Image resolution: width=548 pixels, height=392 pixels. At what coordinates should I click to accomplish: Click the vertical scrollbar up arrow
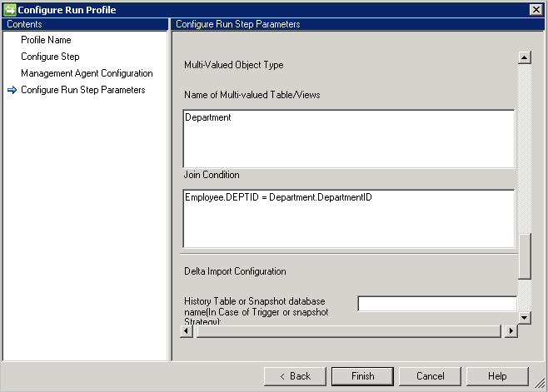point(524,57)
